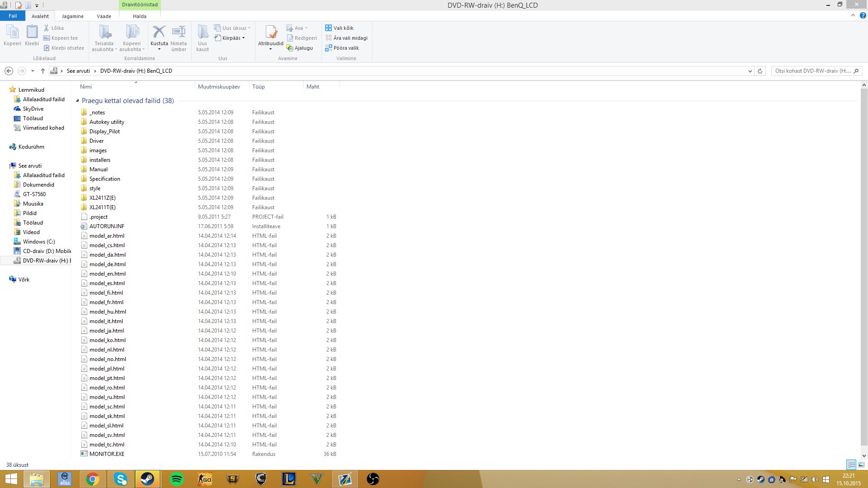Image resolution: width=868 pixels, height=488 pixels.
Task: Click Pööra valik invert selection
Action: [x=342, y=48]
